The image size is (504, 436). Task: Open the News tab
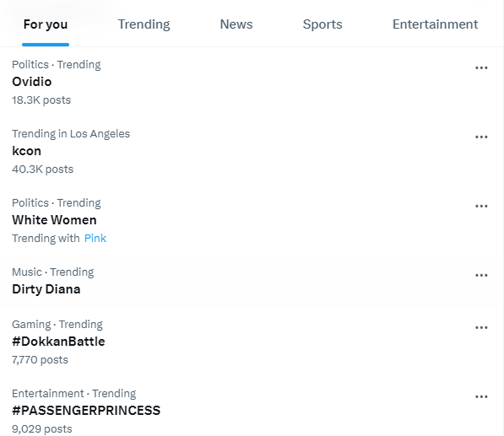pos(236,24)
